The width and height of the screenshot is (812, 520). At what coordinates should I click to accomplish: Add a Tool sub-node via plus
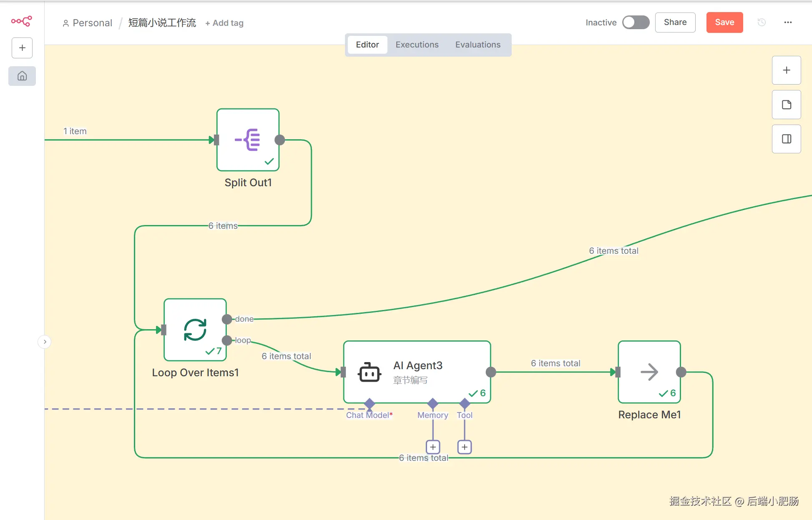pos(465,447)
